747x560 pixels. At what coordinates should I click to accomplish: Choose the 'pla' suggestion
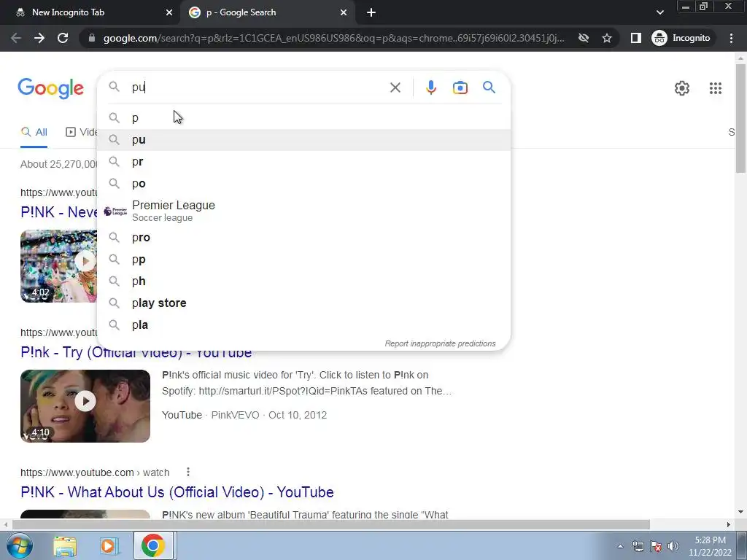[303, 324]
